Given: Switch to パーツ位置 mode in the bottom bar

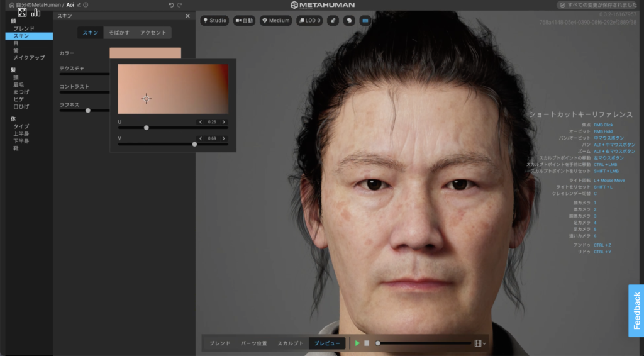Looking at the screenshot, I should pyautogui.click(x=254, y=343).
